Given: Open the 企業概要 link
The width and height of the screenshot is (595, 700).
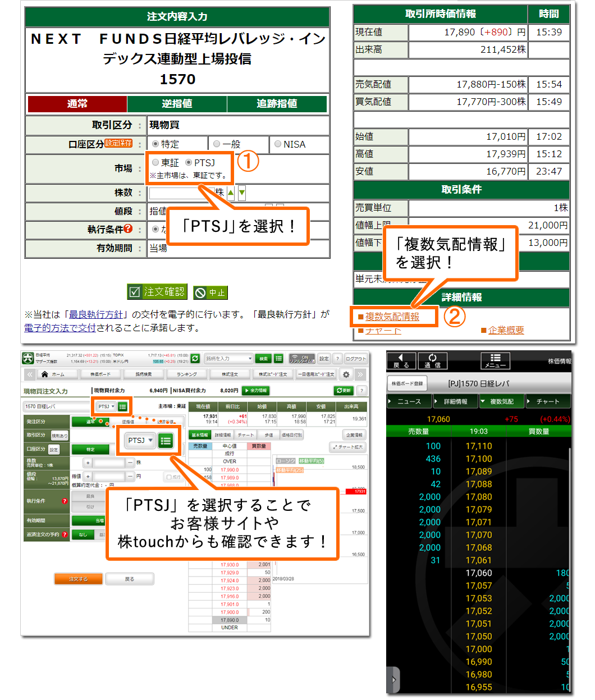Looking at the screenshot, I should tap(506, 330).
